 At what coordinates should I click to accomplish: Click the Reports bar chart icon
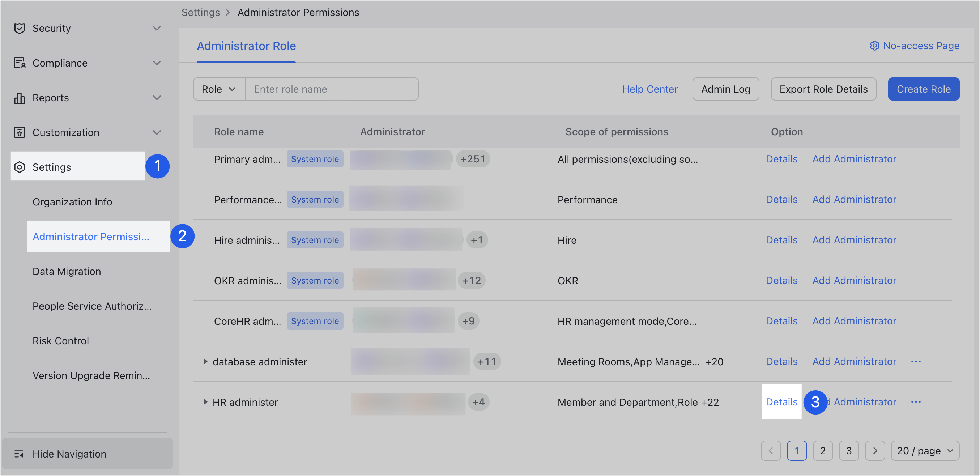tap(19, 98)
